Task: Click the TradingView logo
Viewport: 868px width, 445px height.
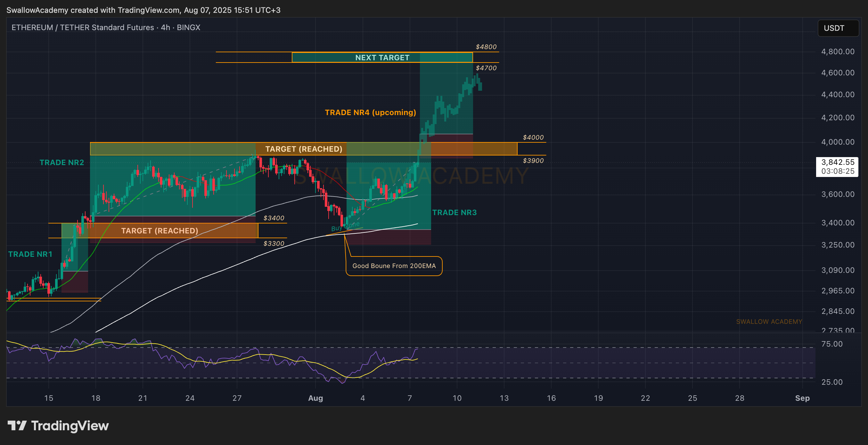Action: 58,426
